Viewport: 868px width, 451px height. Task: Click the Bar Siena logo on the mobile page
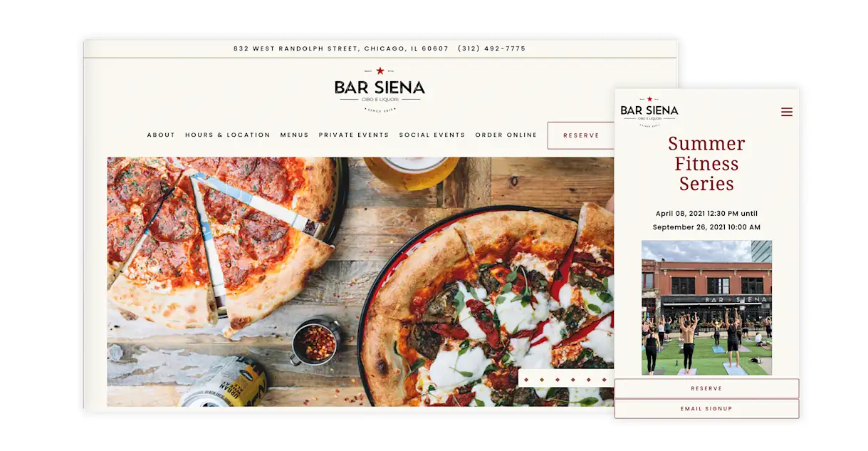click(649, 111)
